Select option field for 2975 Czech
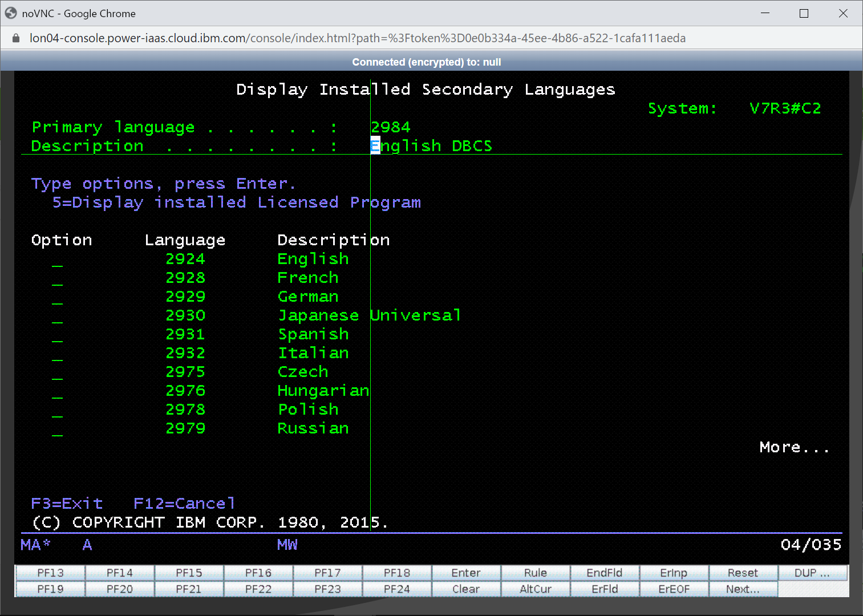The height and width of the screenshot is (616, 863). pyautogui.click(x=57, y=372)
